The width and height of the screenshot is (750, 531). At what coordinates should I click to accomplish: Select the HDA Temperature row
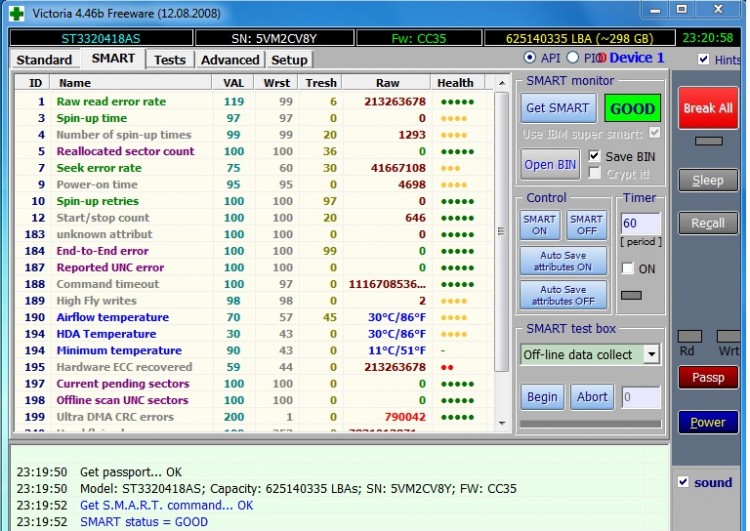254,334
